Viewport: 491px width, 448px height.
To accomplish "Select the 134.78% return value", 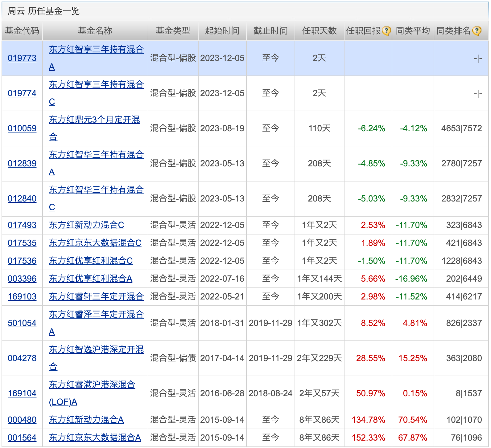I will click(369, 420).
